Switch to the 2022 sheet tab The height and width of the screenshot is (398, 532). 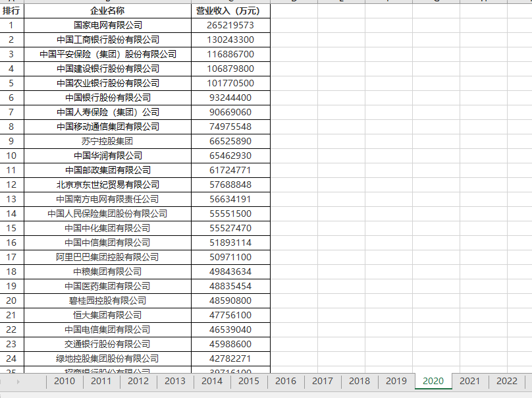[507, 381]
